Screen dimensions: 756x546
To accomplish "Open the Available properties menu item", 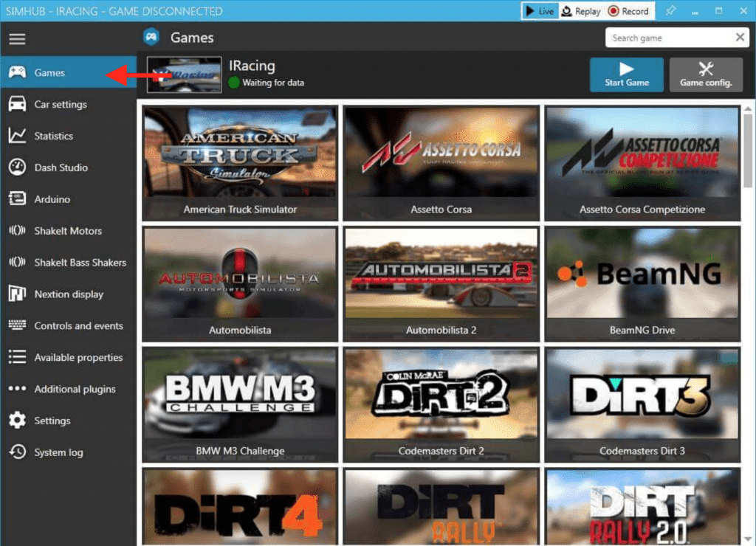I will pos(78,357).
